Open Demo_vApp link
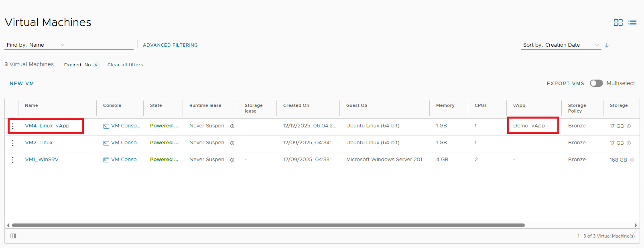Viewport: 644px width, 248px height. click(529, 126)
